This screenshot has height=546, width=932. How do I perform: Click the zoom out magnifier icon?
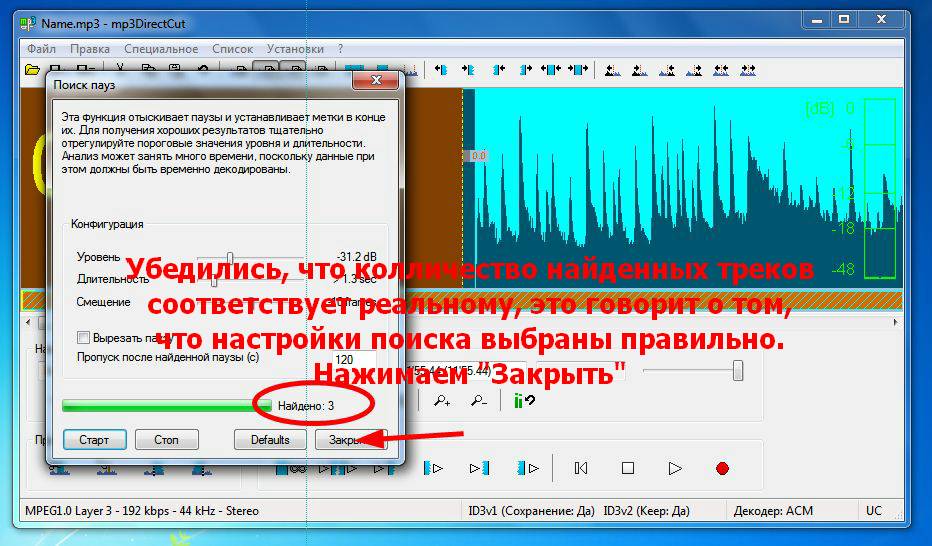point(479,401)
